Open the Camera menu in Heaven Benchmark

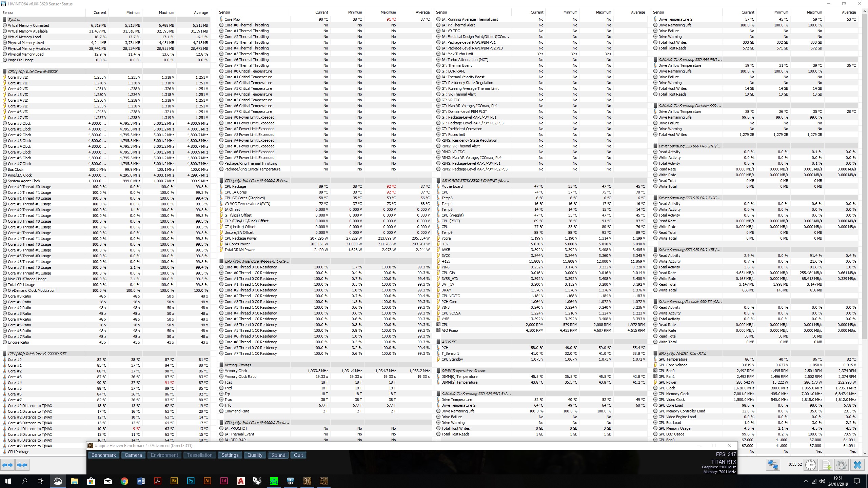(x=133, y=455)
